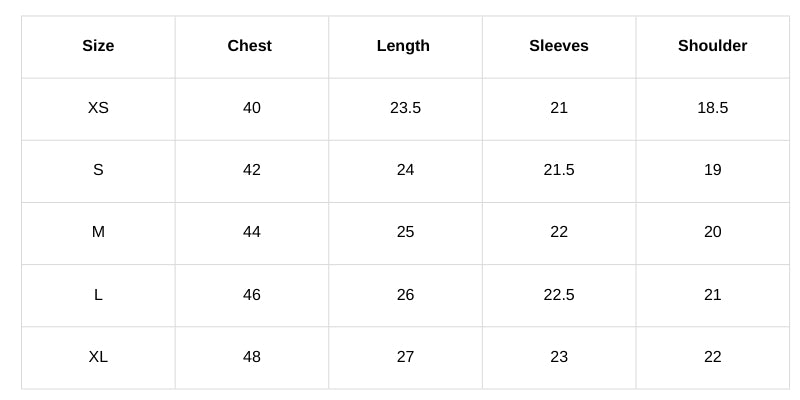Image resolution: width=800 pixels, height=400 pixels.
Task: Click the Chest column header
Action: point(250,46)
